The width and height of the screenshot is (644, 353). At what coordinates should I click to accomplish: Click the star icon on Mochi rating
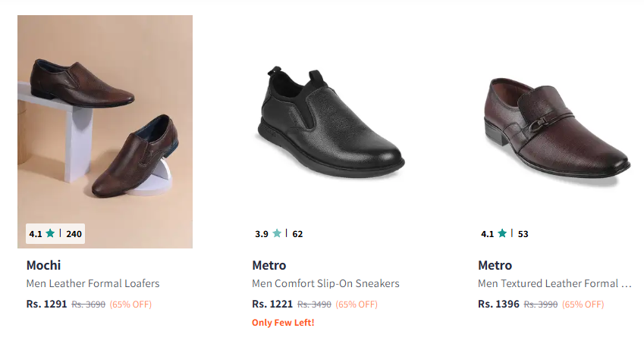point(50,233)
